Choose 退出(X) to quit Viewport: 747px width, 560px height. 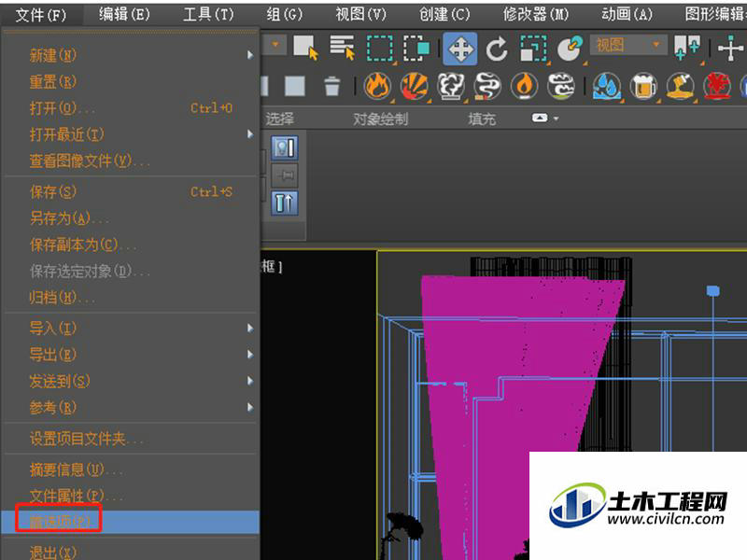130,553
